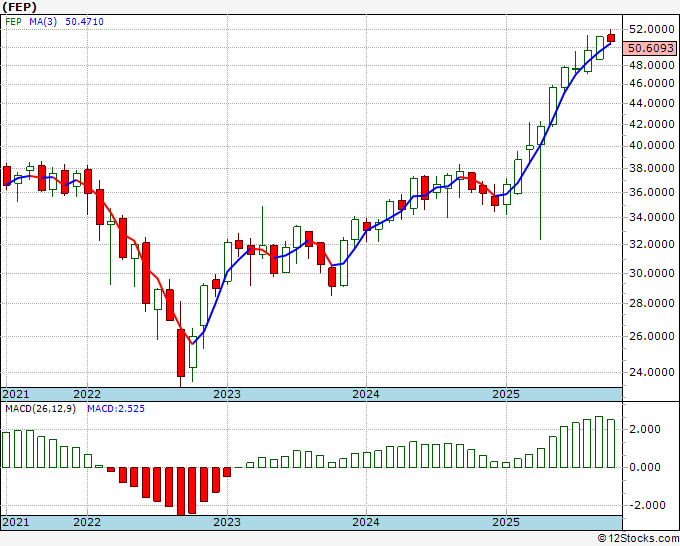This screenshot has height=546, width=680.
Task: Click 2022 on the price chart timeline
Action: (87, 394)
